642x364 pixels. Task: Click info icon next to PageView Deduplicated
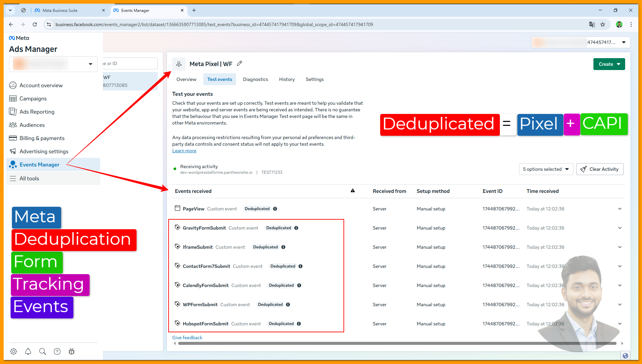pyautogui.click(x=275, y=209)
